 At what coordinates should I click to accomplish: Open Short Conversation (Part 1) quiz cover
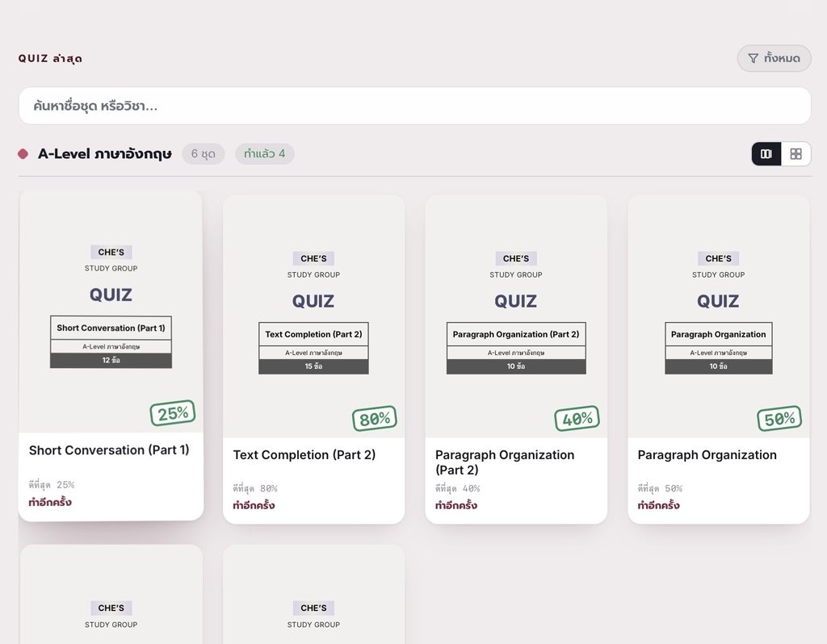[x=111, y=312]
